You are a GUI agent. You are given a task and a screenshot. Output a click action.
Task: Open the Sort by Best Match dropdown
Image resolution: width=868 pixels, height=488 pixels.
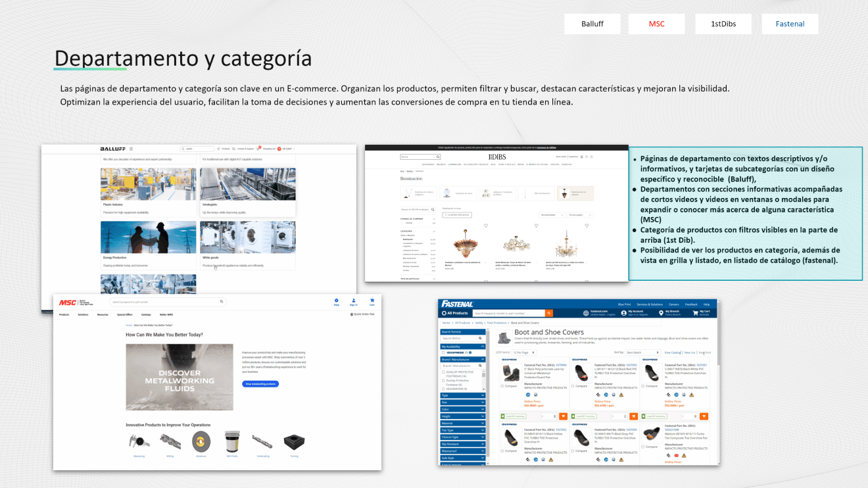(643, 353)
